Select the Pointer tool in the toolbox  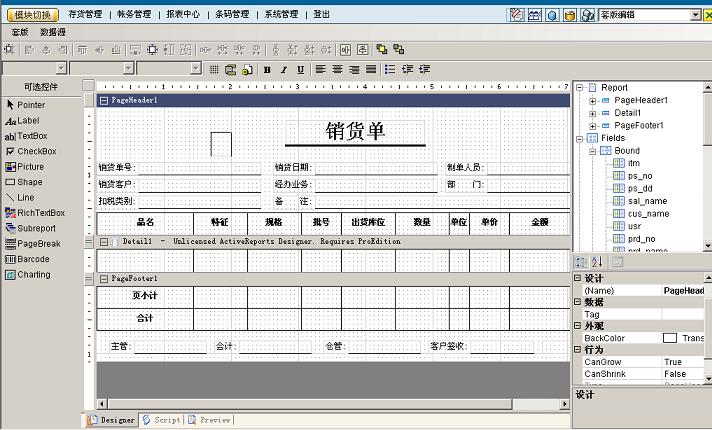click(30, 105)
